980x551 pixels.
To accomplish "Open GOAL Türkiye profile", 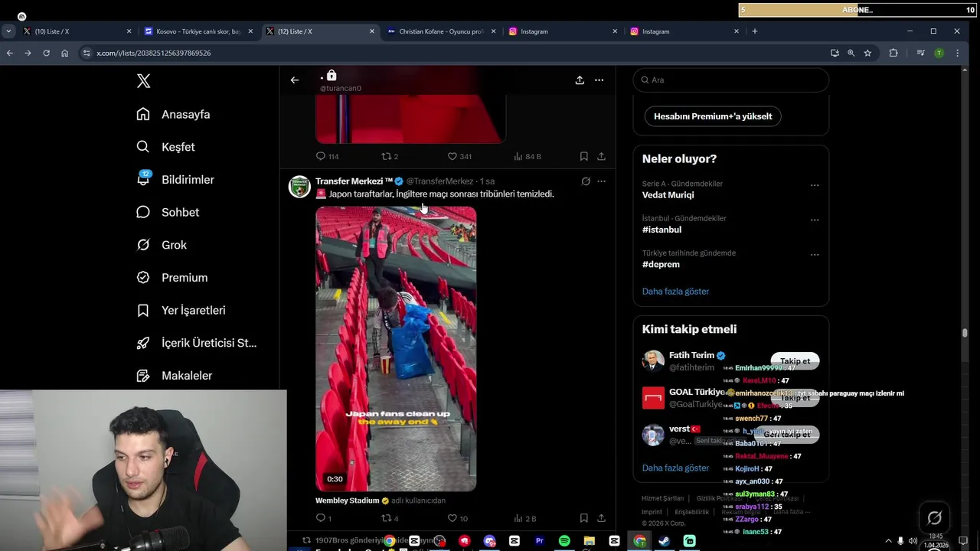I will click(x=695, y=392).
